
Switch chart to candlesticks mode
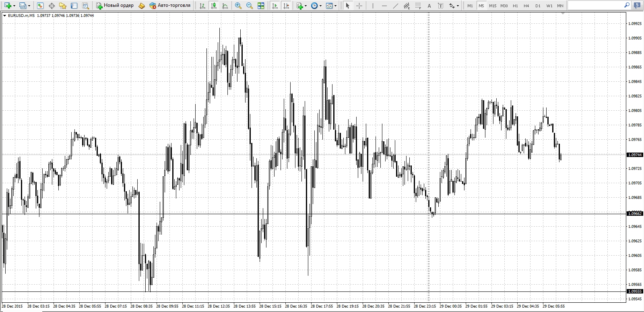tap(214, 6)
